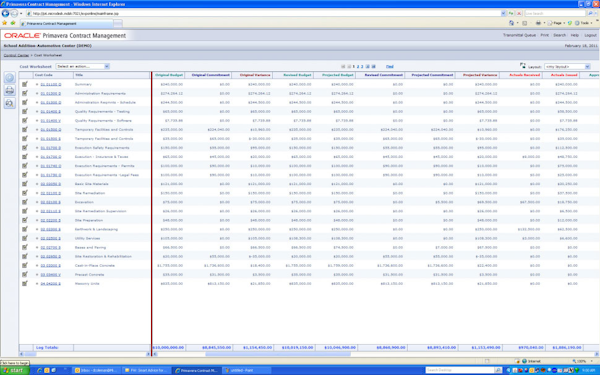This screenshot has width=600, height=375.
Task: Expand the Site Remediation Supervision row bullet
Action: (x=37, y=211)
